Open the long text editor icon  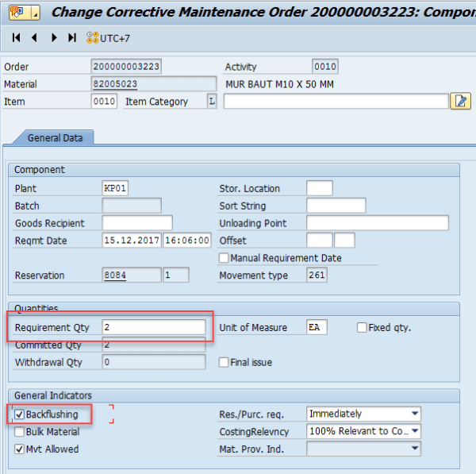click(459, 101)
